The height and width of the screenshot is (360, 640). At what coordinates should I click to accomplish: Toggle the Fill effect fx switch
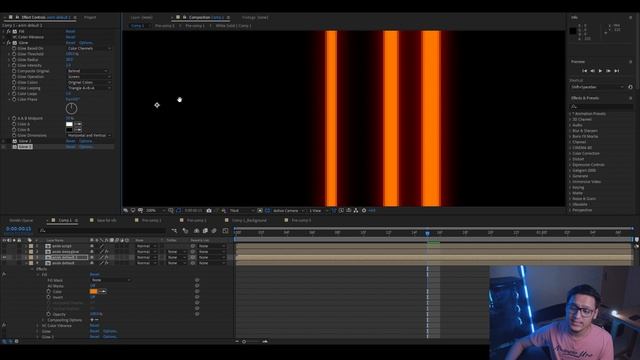tap(9, 31)
